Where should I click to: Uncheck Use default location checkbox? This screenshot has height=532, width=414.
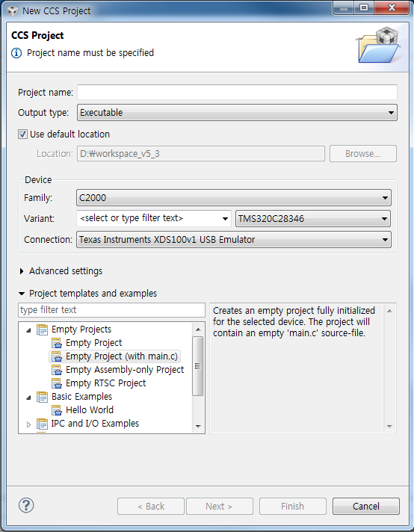click(x=22, y=134)
